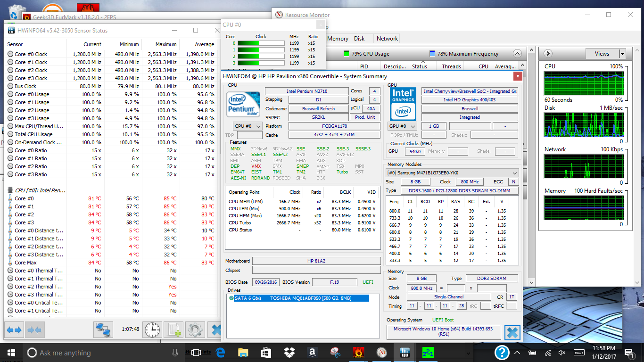Click the green 79% CPU Usage swatch
Image resolution: width=644 pixels, height=362 pixels.
click(x=347, y=54)
